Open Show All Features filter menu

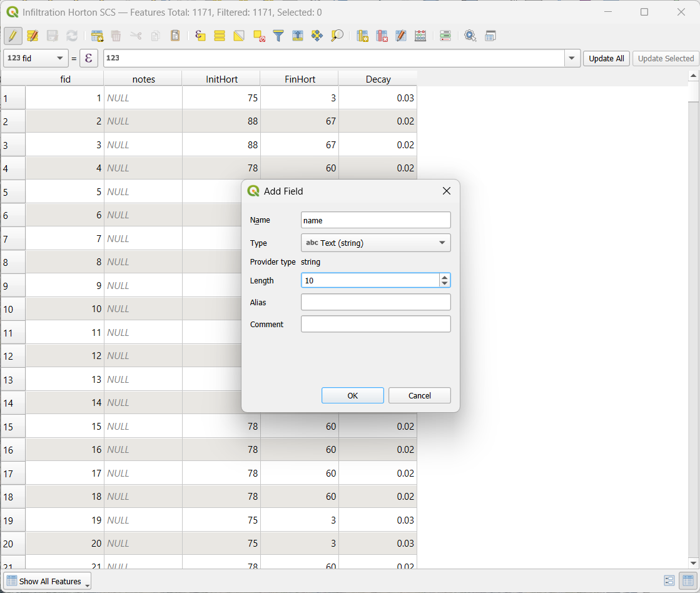[x=48, y=581]
